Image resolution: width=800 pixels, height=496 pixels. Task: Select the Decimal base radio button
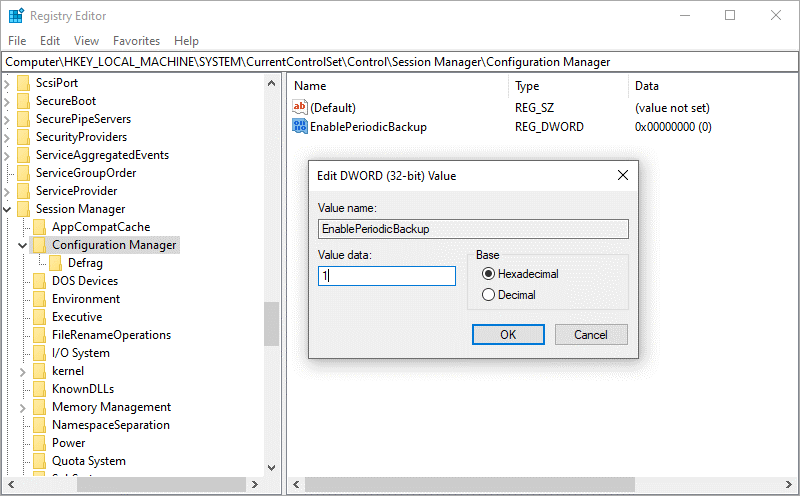click(x=488, y=295)
